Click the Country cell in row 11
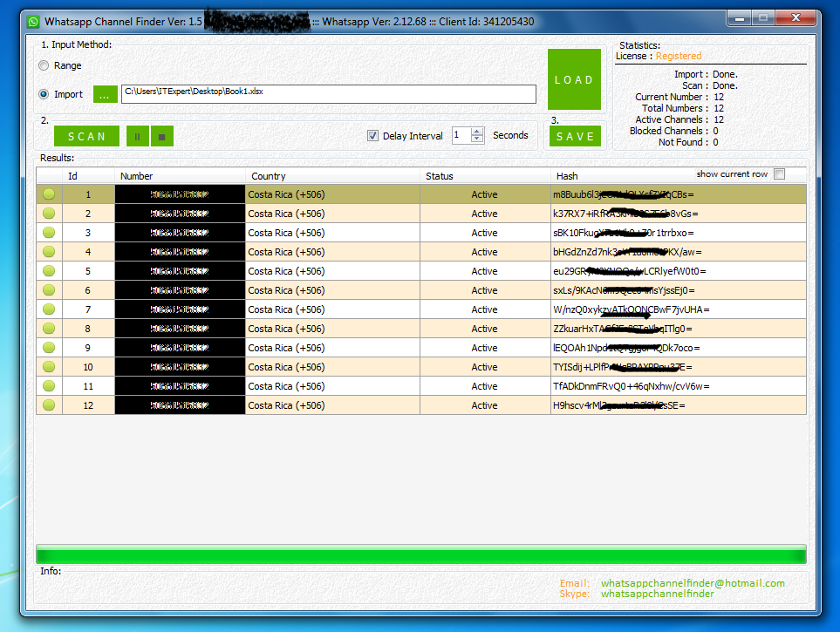840x632 pixels. pos(332,386)
